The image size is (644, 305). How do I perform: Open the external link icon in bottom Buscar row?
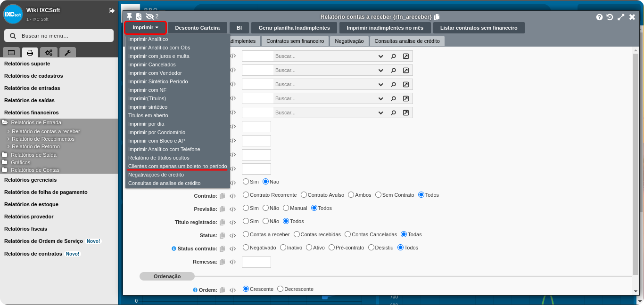coord(406,112)
